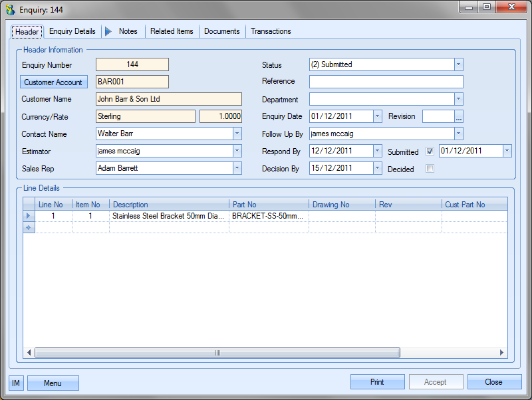Switch to the Enquiry Details tab
Image resolution: width=532 pixels, height=400 pixels.
coord(72,31)
